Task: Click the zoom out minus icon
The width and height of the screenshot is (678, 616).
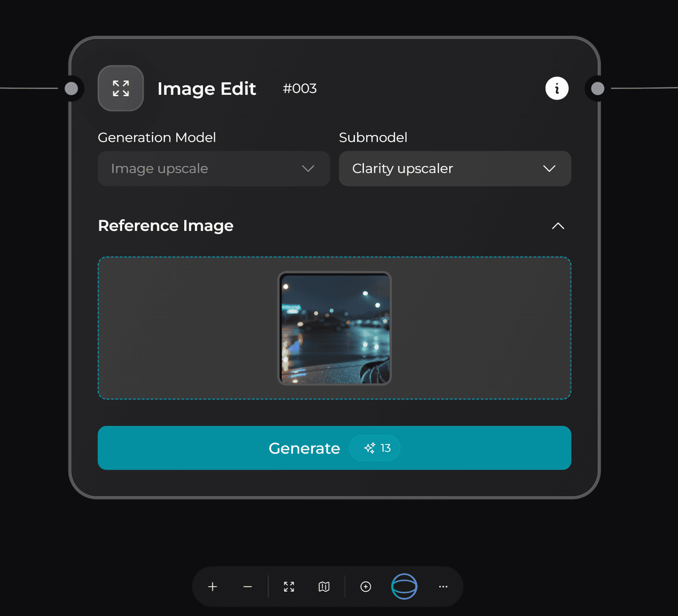Action: 247,587
